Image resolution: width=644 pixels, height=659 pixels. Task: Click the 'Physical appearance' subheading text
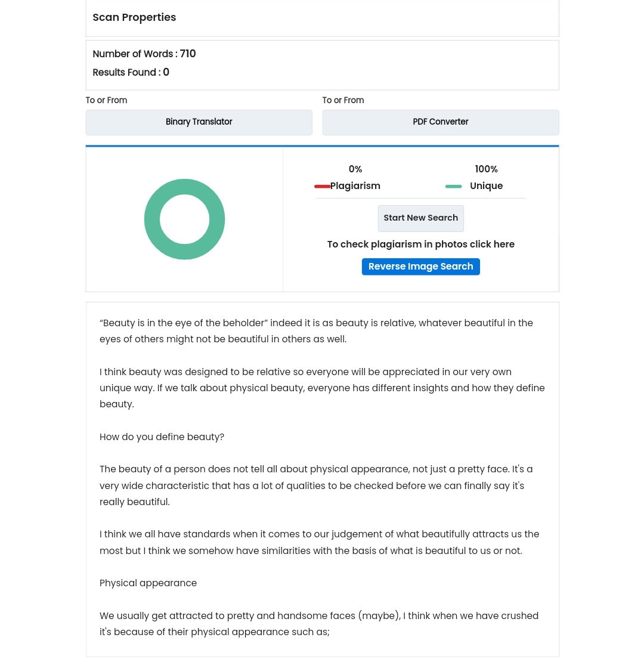point(148,583)
